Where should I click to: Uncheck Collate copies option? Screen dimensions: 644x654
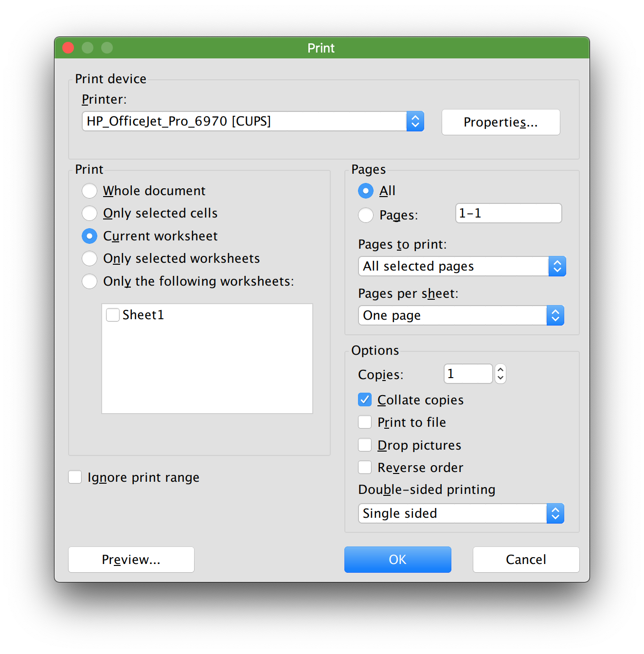click(365, 400)
